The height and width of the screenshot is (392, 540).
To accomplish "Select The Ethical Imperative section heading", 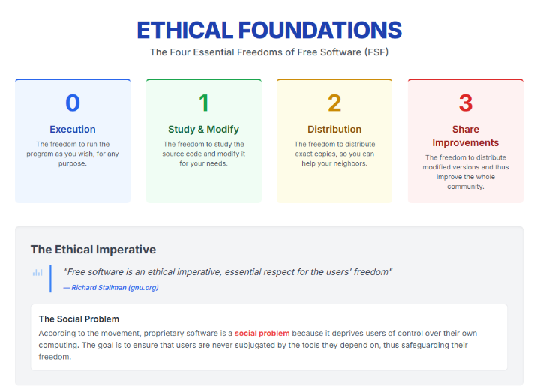I will 93,249.
